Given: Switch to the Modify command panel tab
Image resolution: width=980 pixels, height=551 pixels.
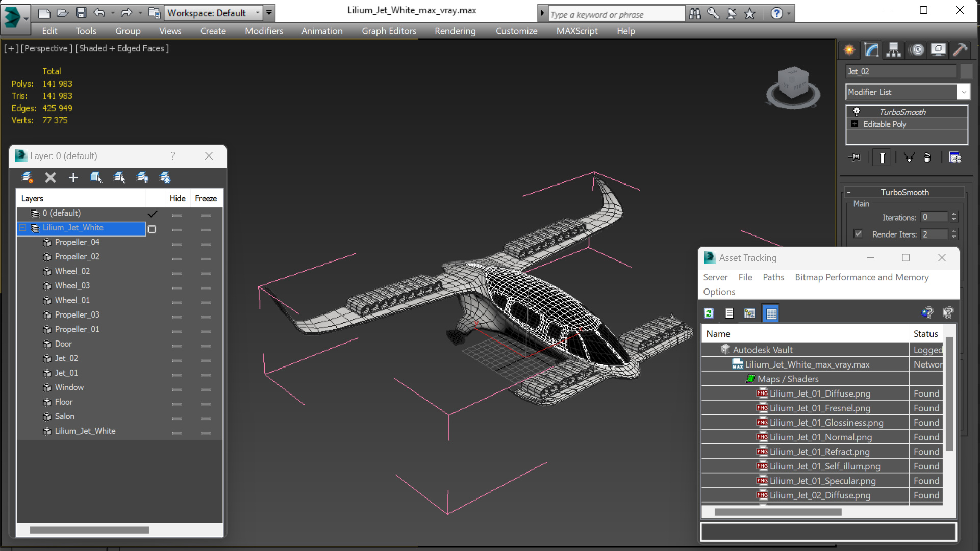Looking at the screenshot, I should pos(871,49).
